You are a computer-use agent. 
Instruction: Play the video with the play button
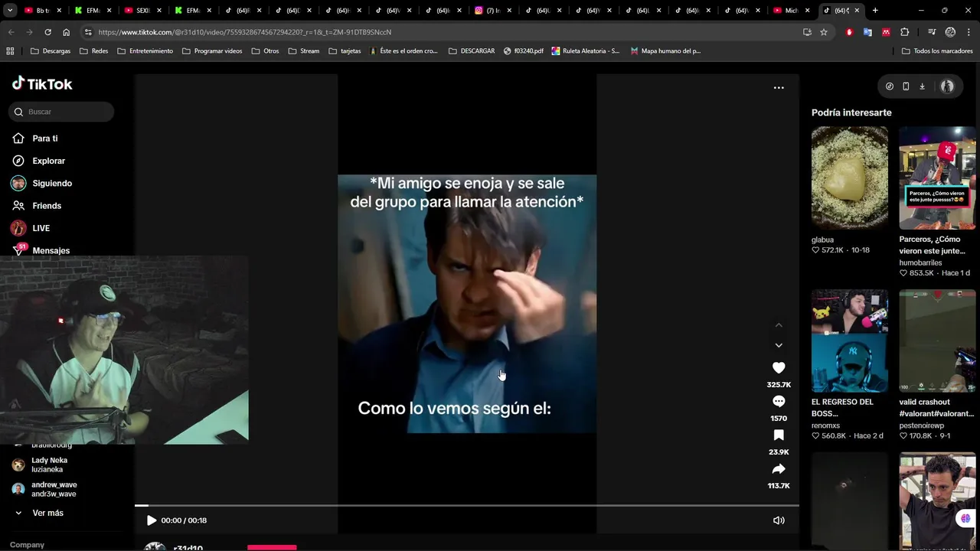(151, 520)
